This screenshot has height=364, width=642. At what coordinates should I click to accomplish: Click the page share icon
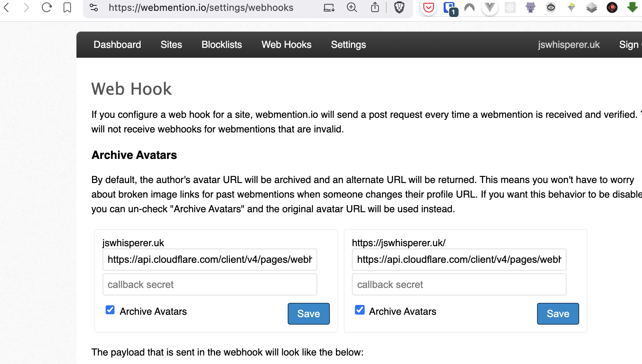pos(375,7)
